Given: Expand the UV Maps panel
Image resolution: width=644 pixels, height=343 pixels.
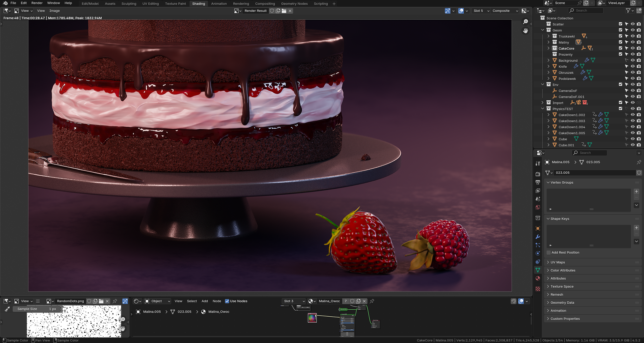Looking at the screenshot, I should (558, 262).
